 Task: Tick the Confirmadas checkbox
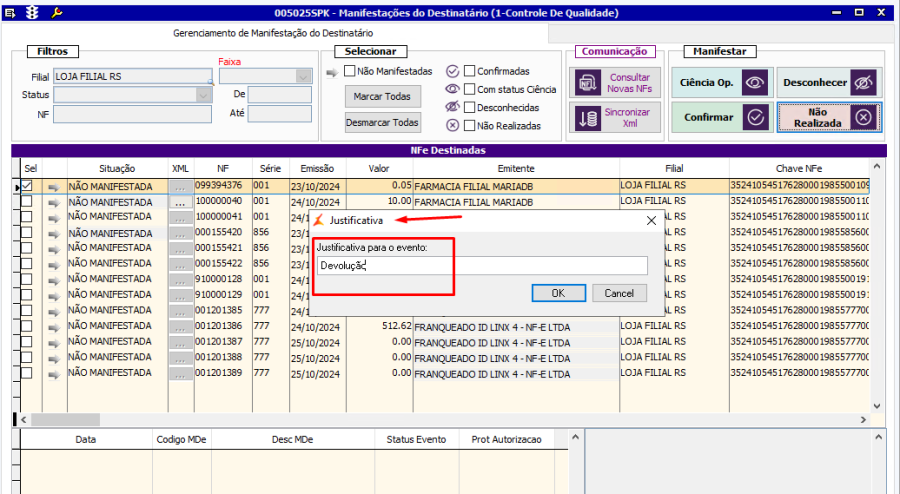[470, 71]
